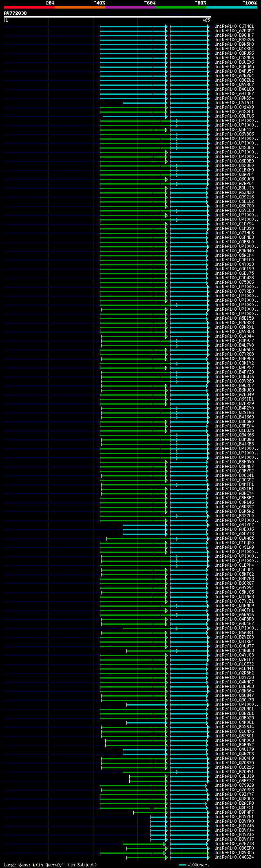The width and height of the screenshot is (261, 868).
Task: Select hit label UniRef100_B9FAF7
Action: click(x=234, y=812)
